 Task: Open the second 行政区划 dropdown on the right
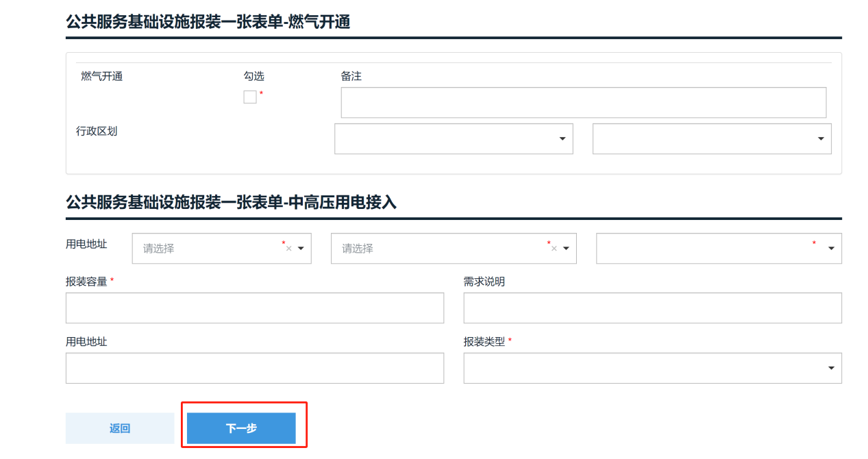(712, 138)
